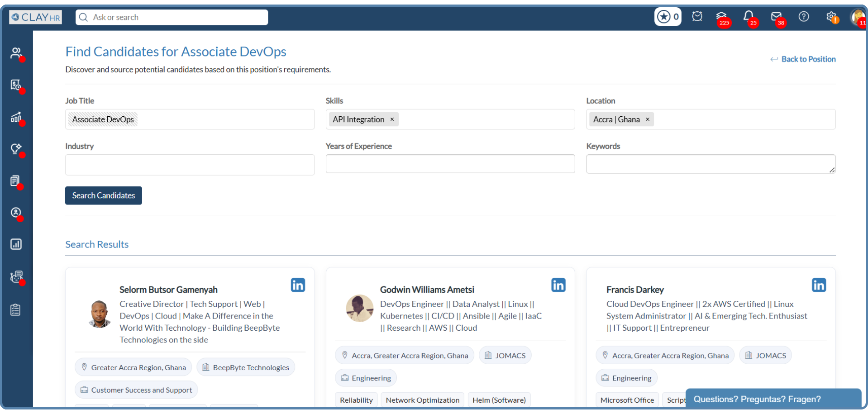Open the ClayHR home logo
Screen dimensions: 868x414
click(36, 17)
